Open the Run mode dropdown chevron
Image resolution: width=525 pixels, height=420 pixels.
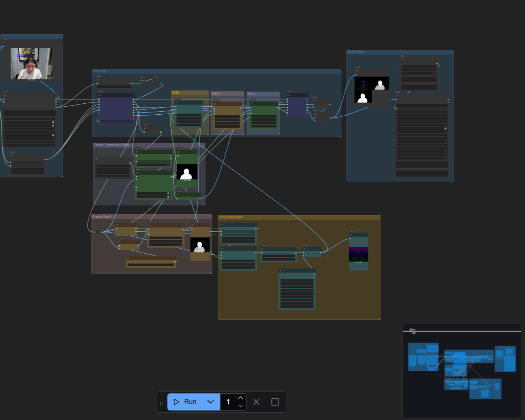click(211, 402)
